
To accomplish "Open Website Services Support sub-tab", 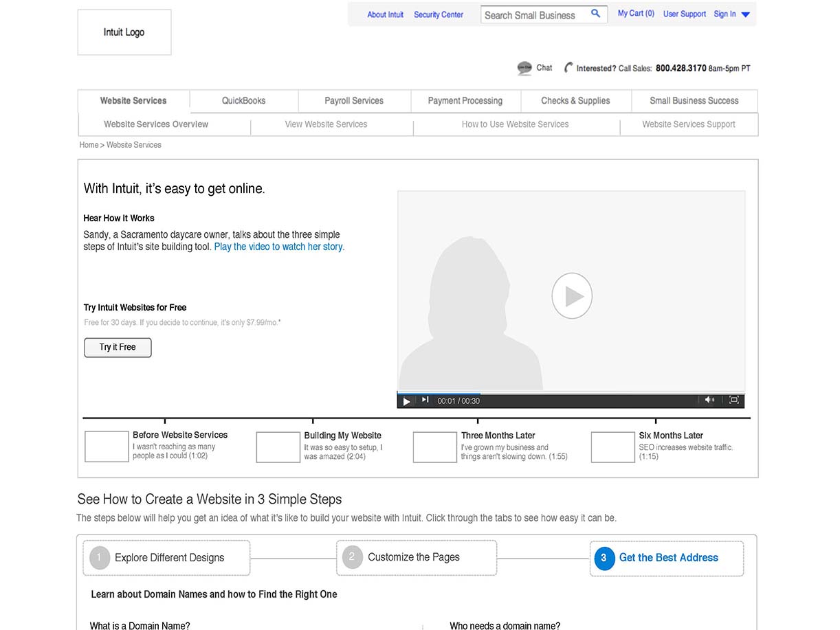I will (689, 124).
